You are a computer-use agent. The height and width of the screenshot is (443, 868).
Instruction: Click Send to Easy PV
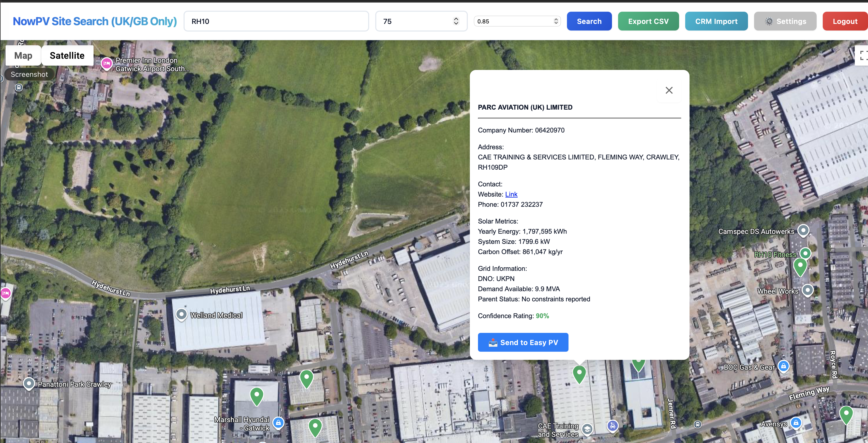pyautogui.click(x=523, y=342)
